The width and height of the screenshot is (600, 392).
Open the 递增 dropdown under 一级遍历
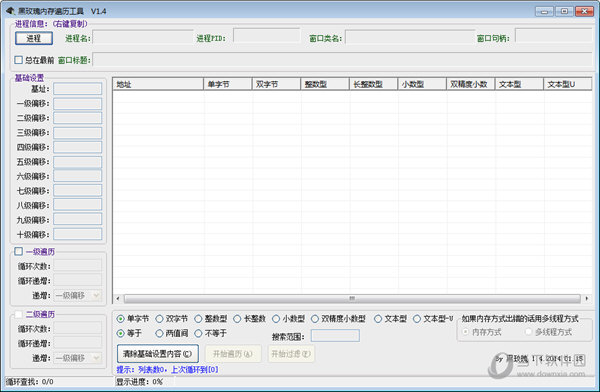click(78, 295)
